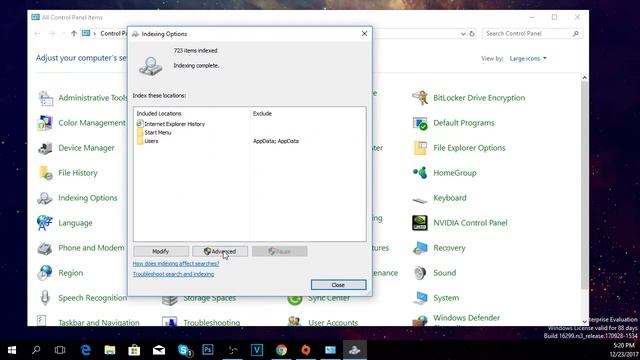
Task: Open taskbar search magnifier
Action: 36,350
